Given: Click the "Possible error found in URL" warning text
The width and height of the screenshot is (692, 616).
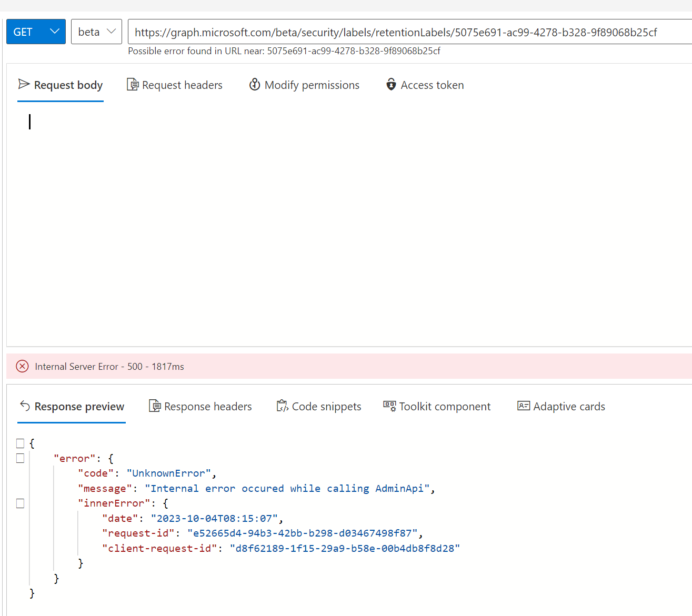Looking at the screenshot, I should 284,51.
